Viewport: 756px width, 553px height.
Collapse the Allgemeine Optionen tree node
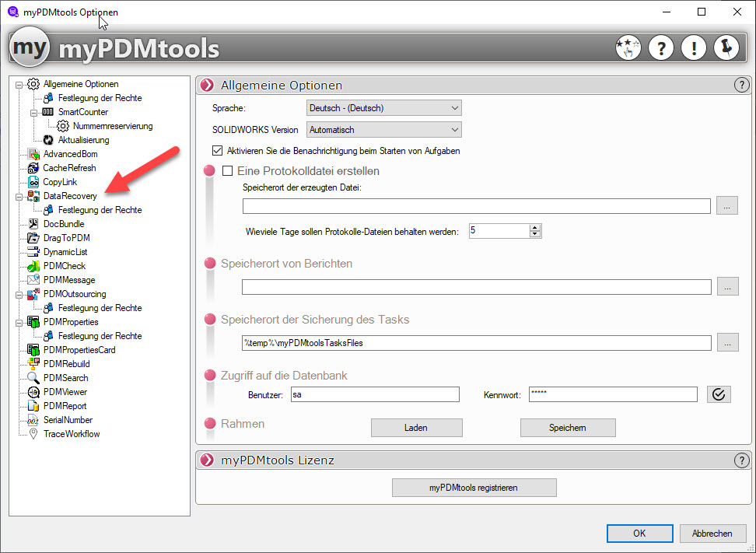click(19, 84)
